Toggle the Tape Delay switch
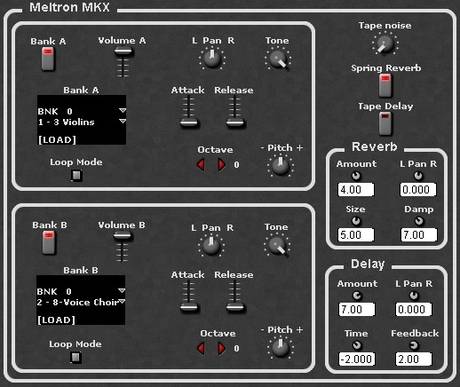The width and height of the screenshot is (460, 387). pyautogui.click(x=385, y=123)
